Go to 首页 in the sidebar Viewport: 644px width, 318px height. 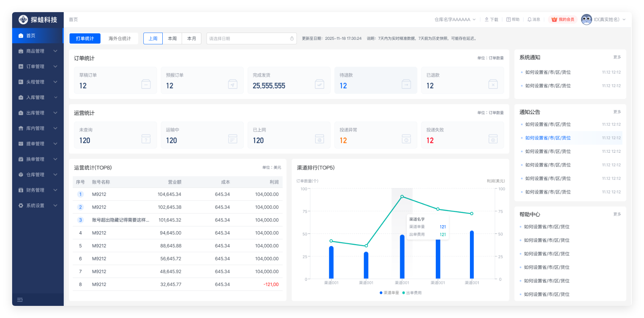click(38, 36)
